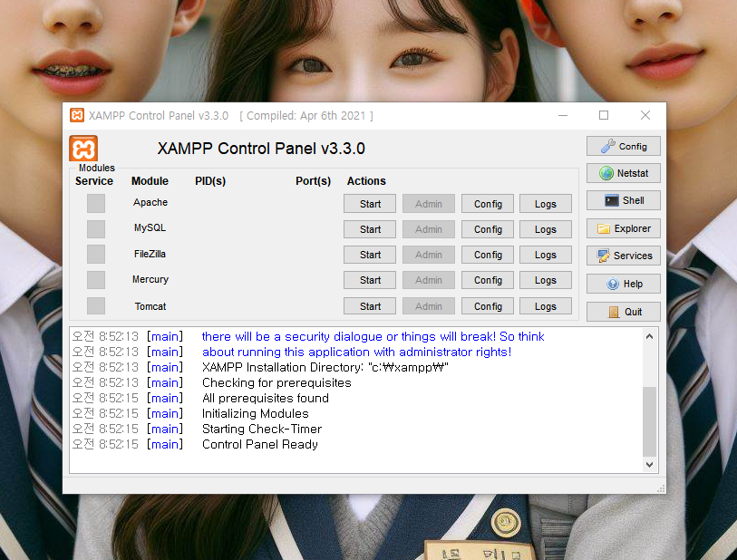
Task: Click the 'Control Panel Ready' log line
Action: point(260,444)
